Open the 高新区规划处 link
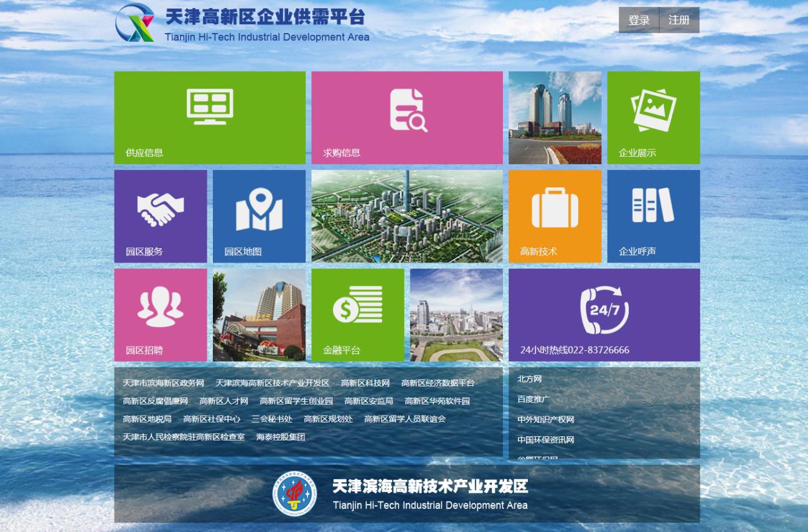Viewport: 808px width, 532px height. 328,419
